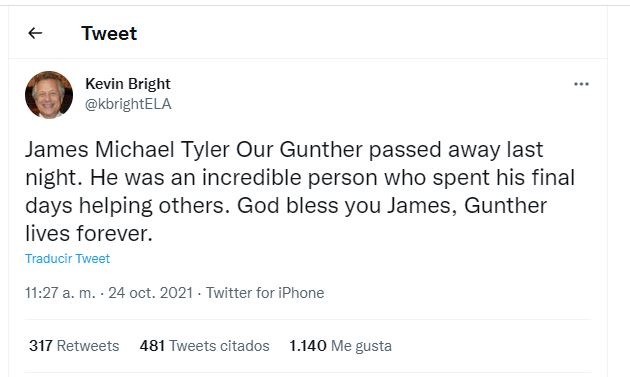Click the Tweets citados label
Viewport: 630px width, 377px height.
[x=219, y=346]
